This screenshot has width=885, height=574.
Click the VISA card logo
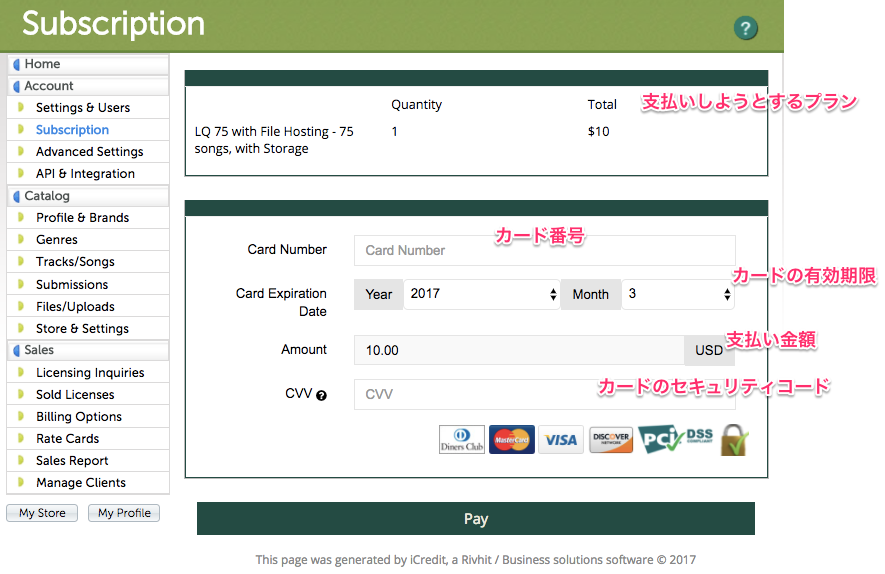pos(561,440)
